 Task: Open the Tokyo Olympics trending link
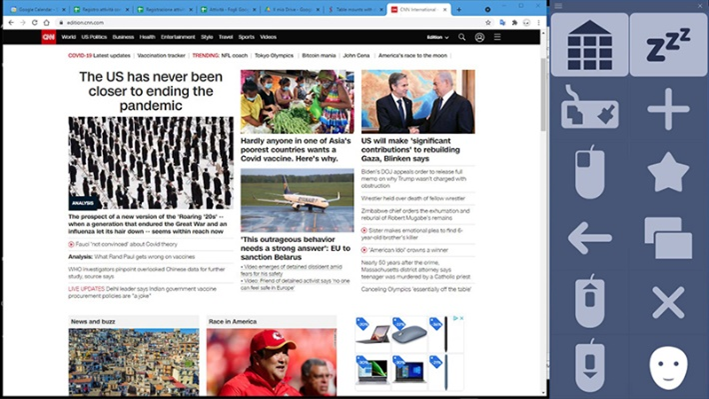(274, 55)
